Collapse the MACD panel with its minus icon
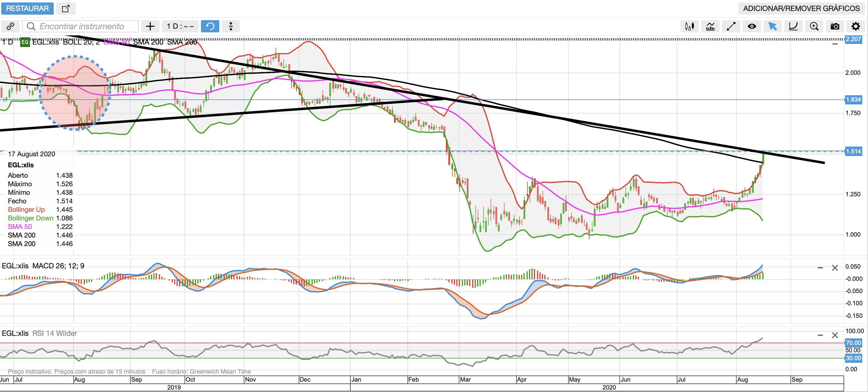The width and height of the screenshot is (868, 392). 820,268
